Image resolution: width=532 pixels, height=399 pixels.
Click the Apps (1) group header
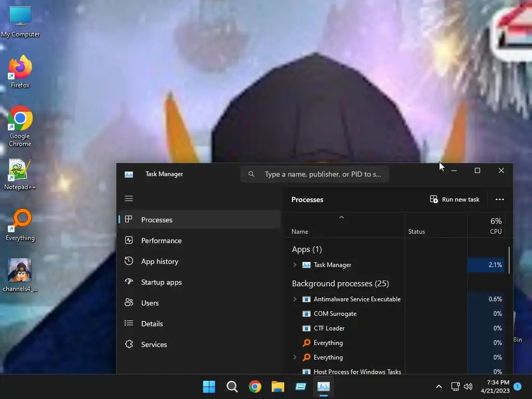pyautogui.click(x=307, y=249)
